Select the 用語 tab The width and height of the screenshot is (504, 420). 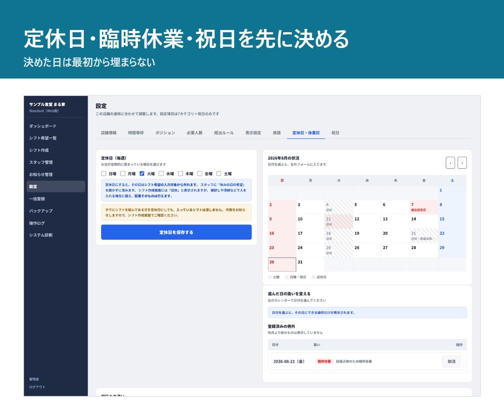(x=277, y=133)
